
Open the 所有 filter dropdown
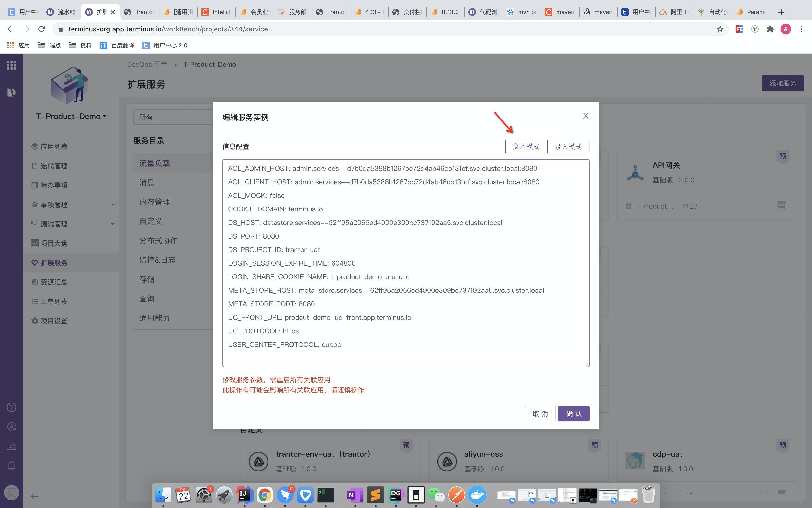[x=173, y=117]
